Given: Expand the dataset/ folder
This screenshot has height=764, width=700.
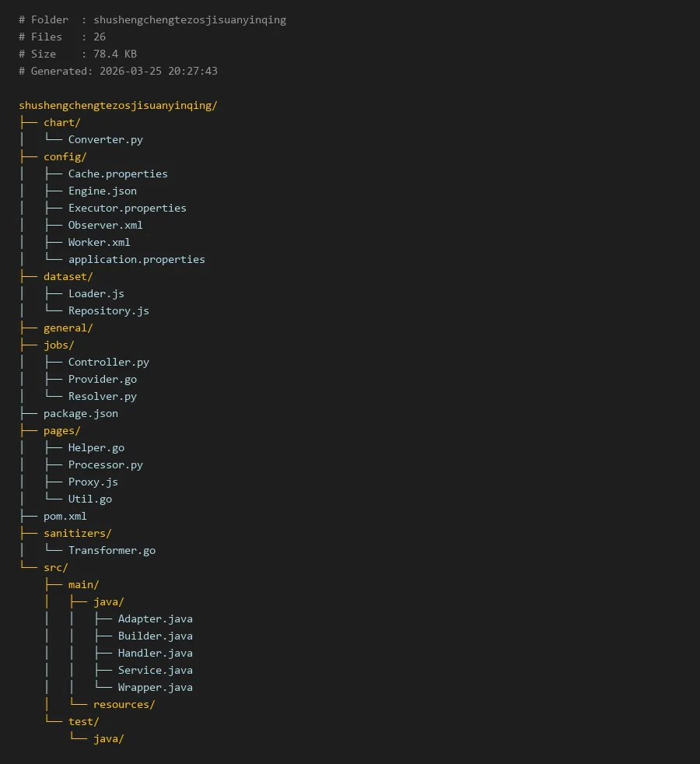Looking at the screenshot, I should [68, 276].
